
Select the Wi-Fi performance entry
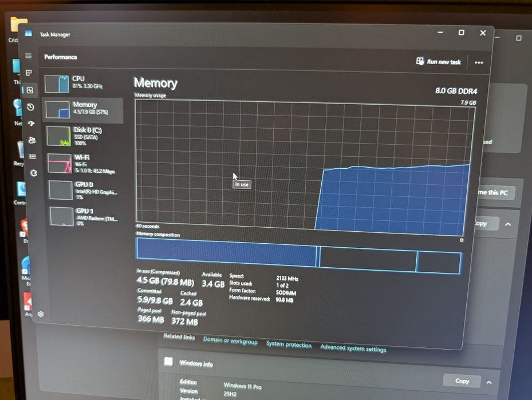(x=85, y=164)
